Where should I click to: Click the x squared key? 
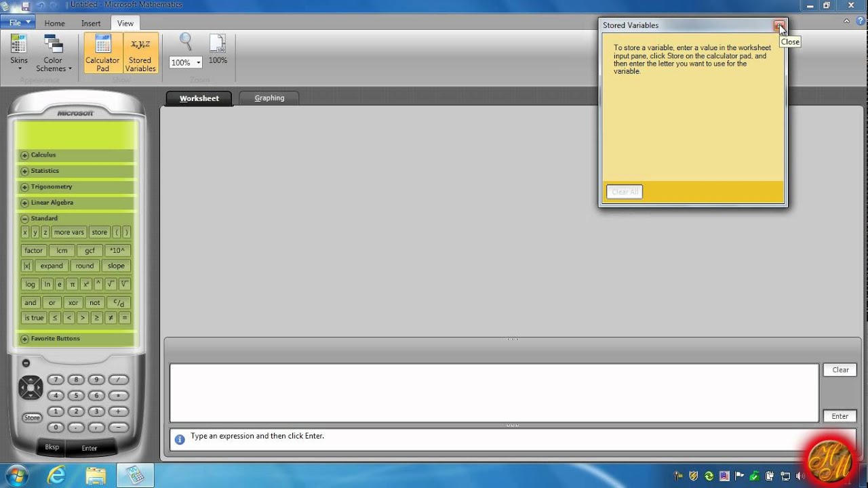click(85, 285)
